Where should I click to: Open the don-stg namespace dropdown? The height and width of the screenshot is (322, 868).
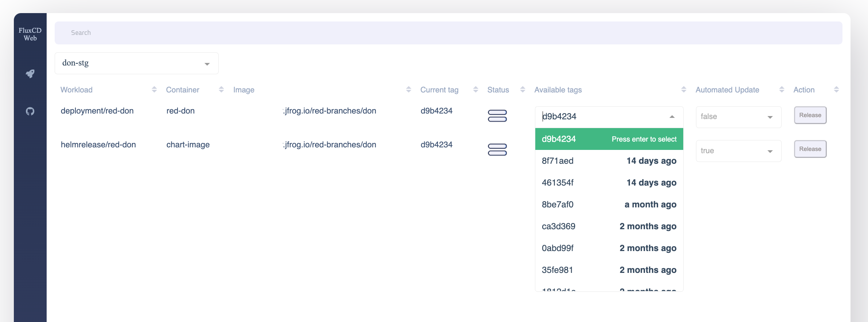tap(137, 63)
